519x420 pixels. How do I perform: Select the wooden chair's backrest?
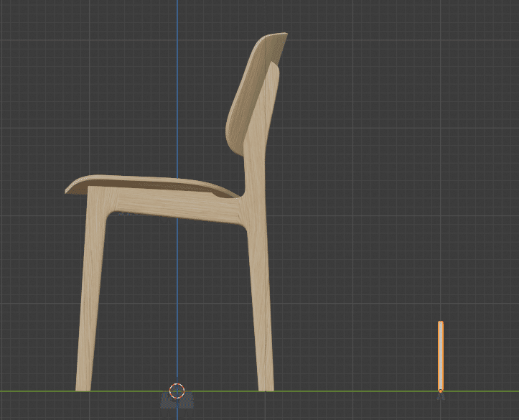[x=252, y=93]
